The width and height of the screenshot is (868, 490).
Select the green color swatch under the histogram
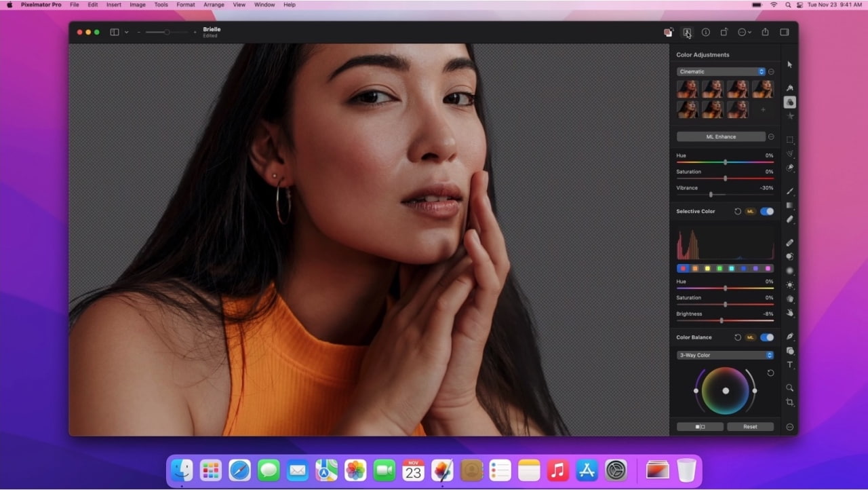click(719, 268)
